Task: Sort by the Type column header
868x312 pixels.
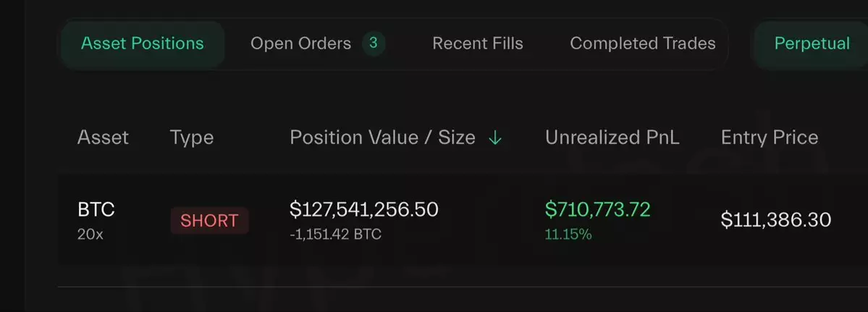Action: pyautogui.click(x=192, y=138)
